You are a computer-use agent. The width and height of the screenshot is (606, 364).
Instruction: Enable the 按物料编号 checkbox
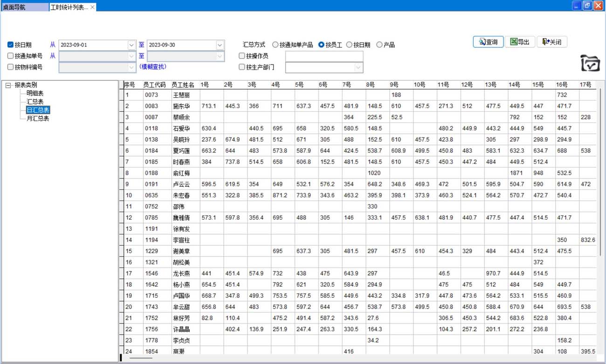pyautogui.click(x=11, y=67)
